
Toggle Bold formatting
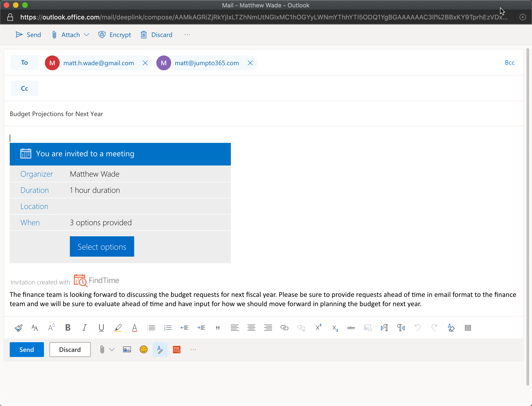68,328
